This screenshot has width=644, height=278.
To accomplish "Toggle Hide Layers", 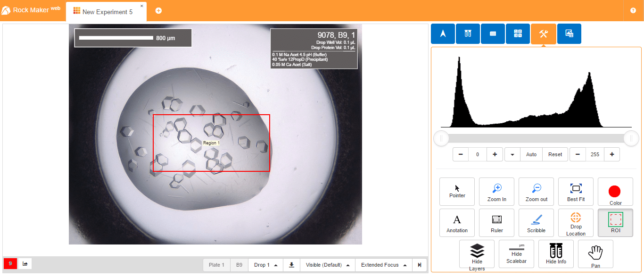I will tap(477, 254).
